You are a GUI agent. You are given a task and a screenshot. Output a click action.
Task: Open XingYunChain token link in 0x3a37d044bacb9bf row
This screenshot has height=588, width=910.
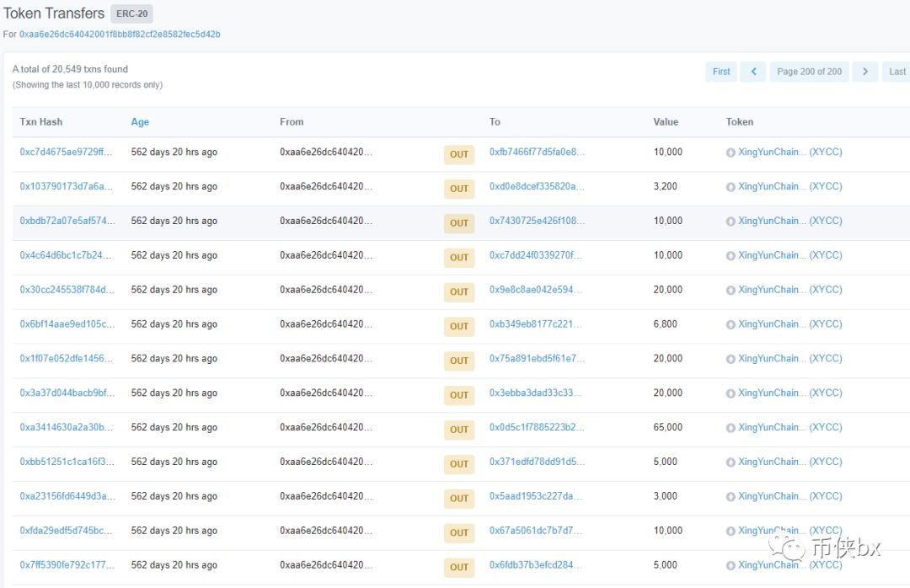pos(790,393)
